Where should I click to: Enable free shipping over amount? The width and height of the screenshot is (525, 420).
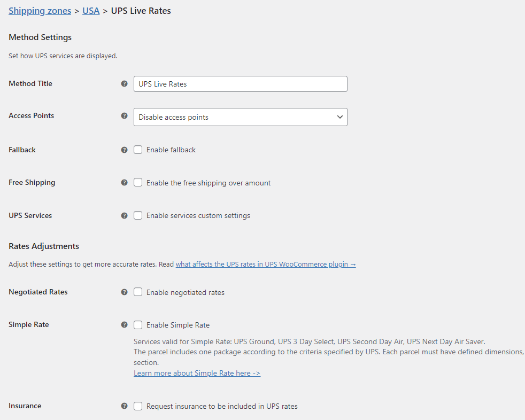coord(138,182)
